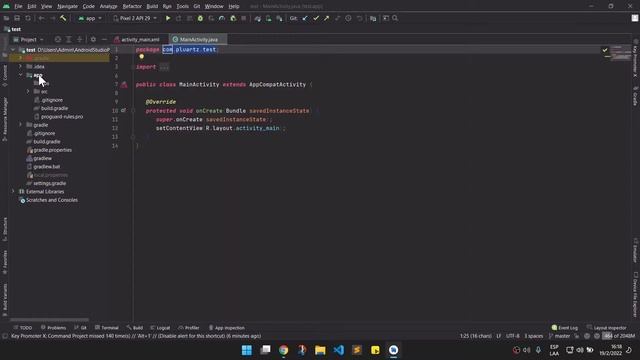Expand the gradle folder
640x360 pixels.
20,125
